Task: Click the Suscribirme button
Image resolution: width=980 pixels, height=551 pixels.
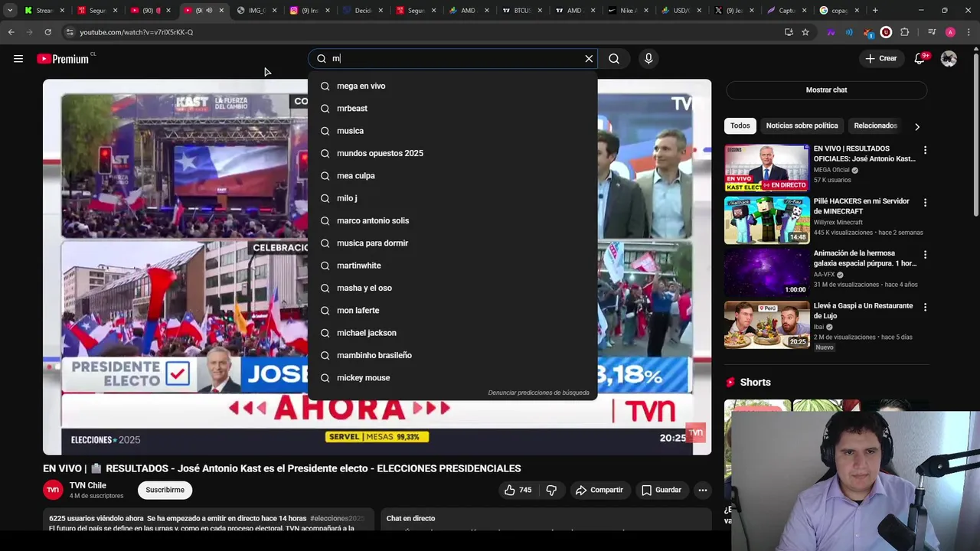Action: pyautogui.click(x=165, y=490)
